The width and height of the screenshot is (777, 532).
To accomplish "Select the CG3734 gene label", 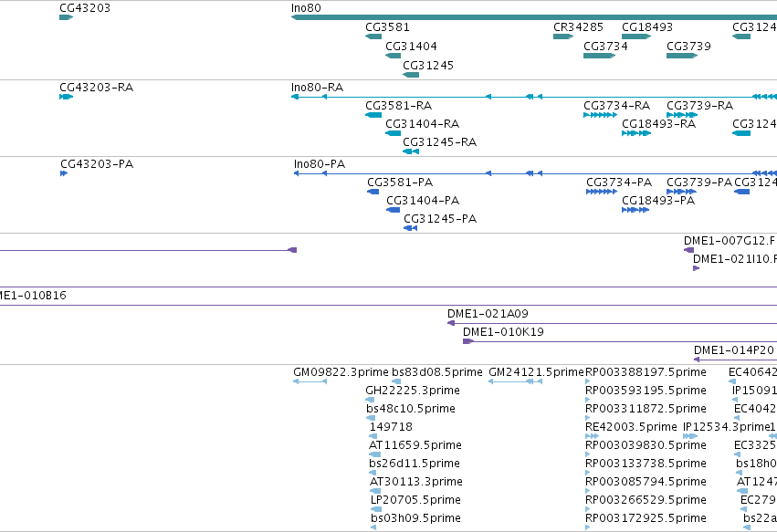I will click(x=605, y=46).
